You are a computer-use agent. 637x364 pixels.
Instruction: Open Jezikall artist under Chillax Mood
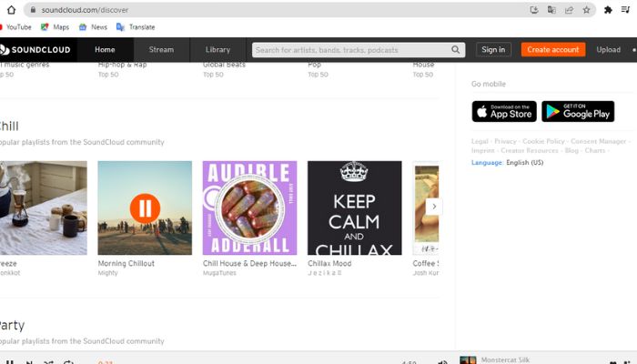(x=325, y=273)
